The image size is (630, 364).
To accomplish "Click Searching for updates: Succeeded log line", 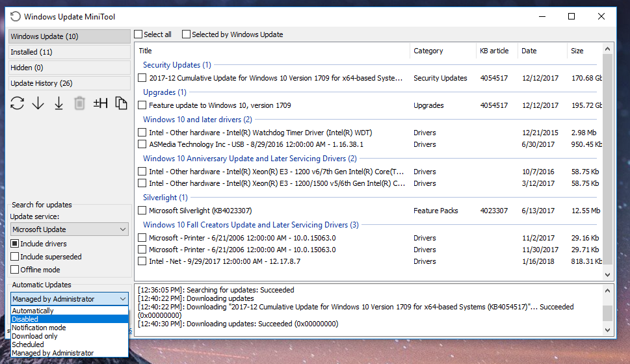I will 216,290.
